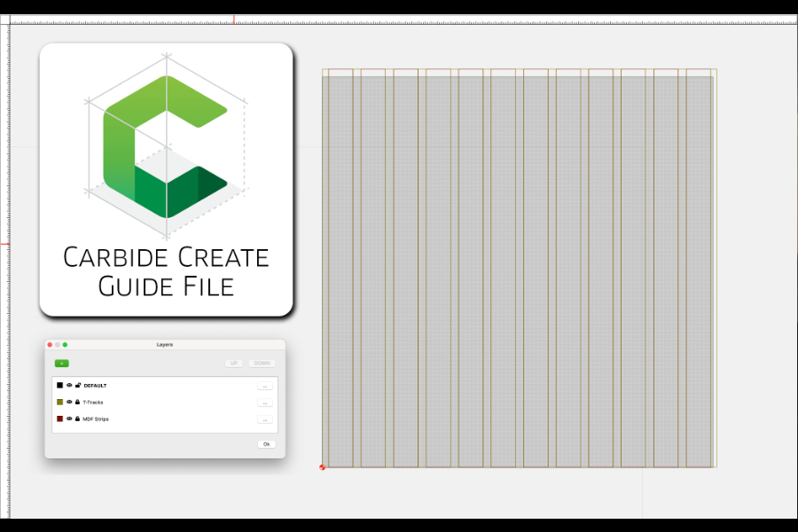Click the red origin marker on the canvas
This screenshot has width=798, height=532.
click(322, 467)
